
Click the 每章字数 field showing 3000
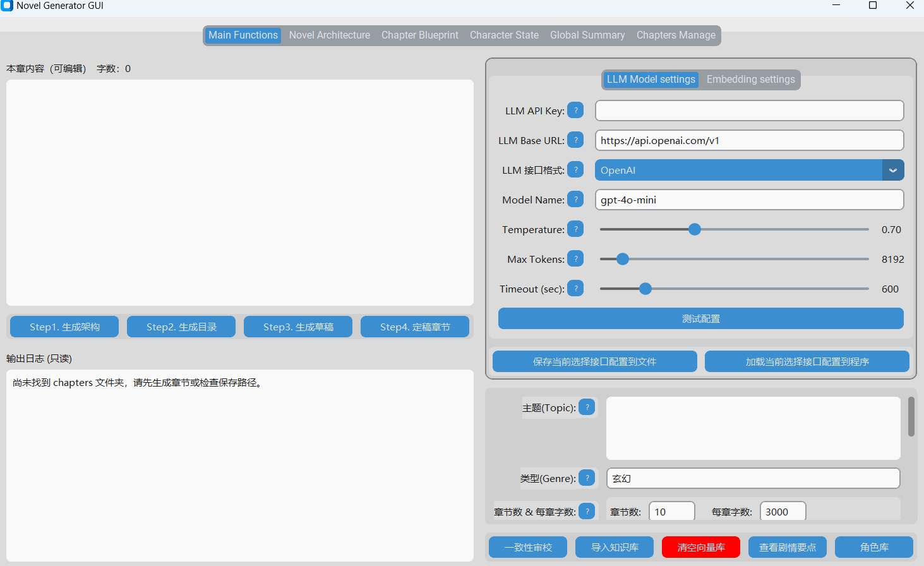[783, 511]
